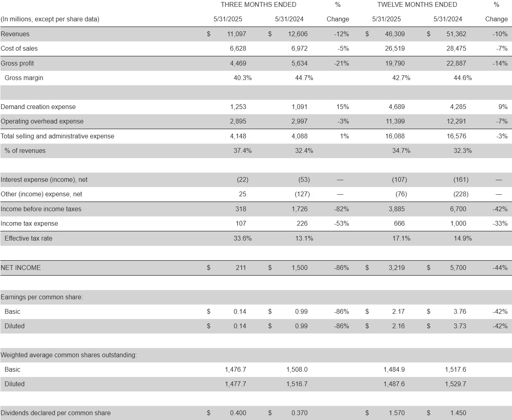The image size is (512, 420).
Task: Select the Cost of sales row label
Action: coord(19,49)
